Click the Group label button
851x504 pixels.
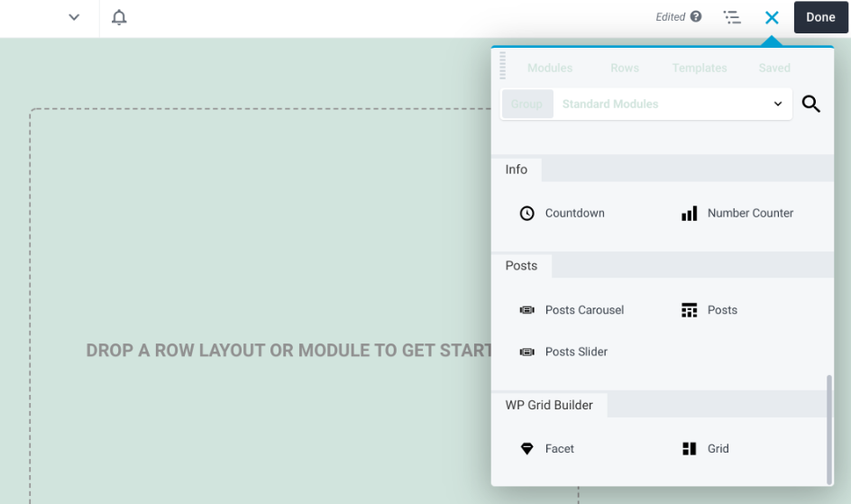coord(527,104)
